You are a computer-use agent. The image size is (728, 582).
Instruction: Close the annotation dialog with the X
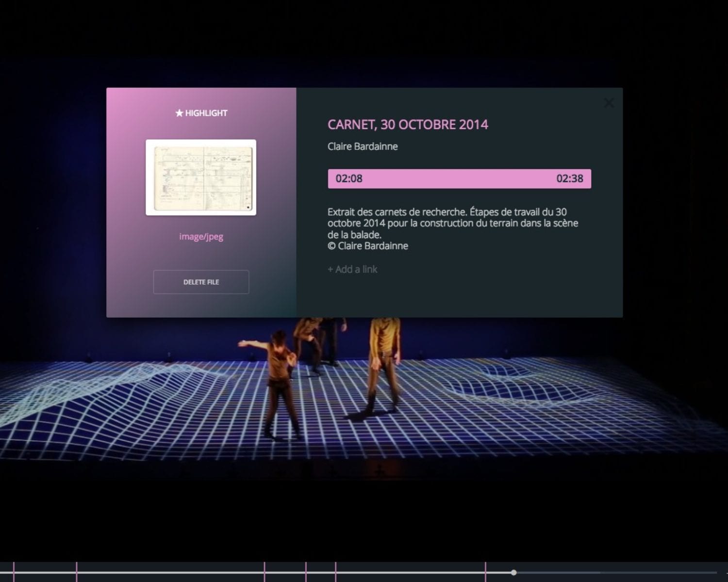[x=609, y=103]
